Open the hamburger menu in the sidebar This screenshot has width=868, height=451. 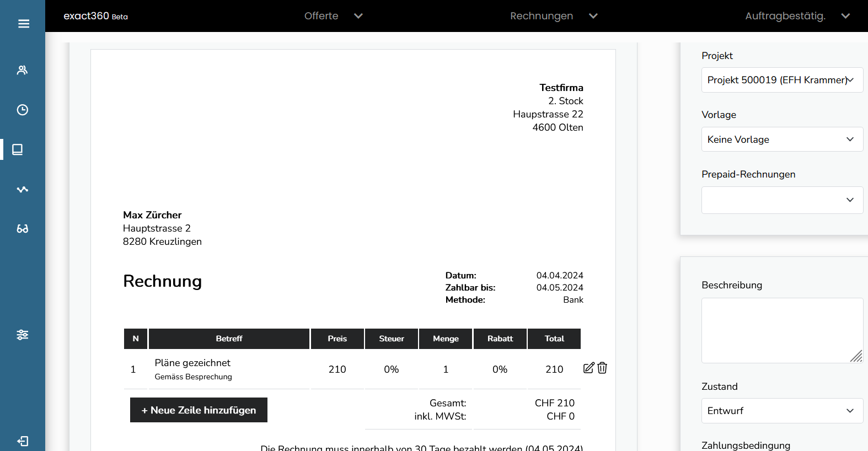(23, 24)
